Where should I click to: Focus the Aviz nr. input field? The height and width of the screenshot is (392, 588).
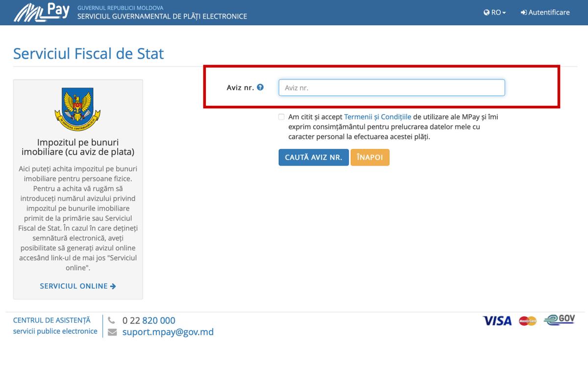coord(392,88)
